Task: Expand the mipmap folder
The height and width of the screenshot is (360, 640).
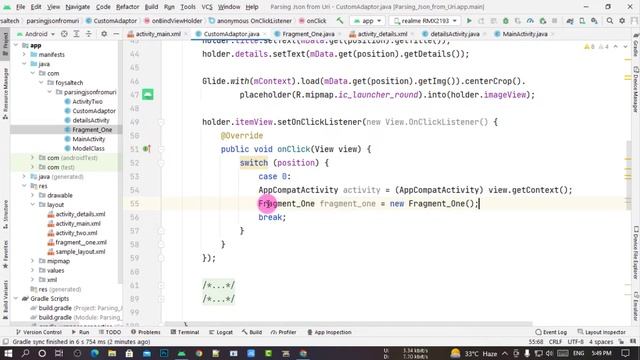Action: pos(33,261)
